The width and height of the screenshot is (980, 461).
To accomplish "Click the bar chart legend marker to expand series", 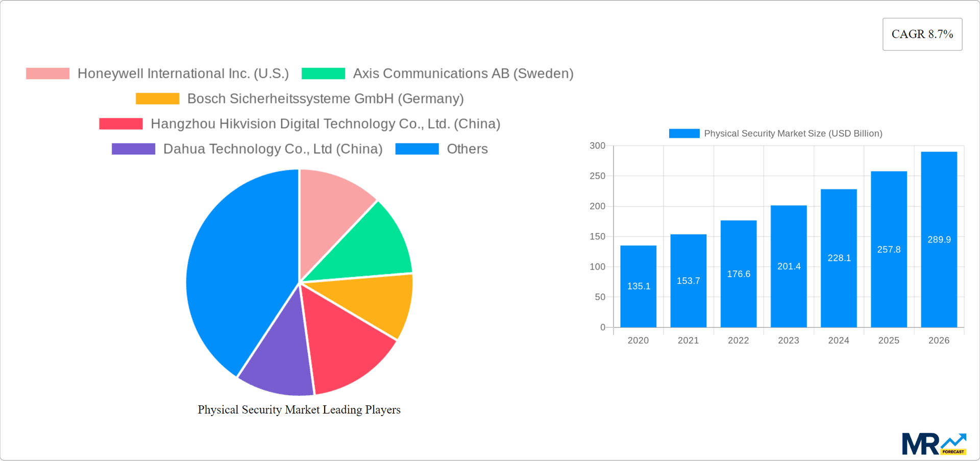I will 684,133.
